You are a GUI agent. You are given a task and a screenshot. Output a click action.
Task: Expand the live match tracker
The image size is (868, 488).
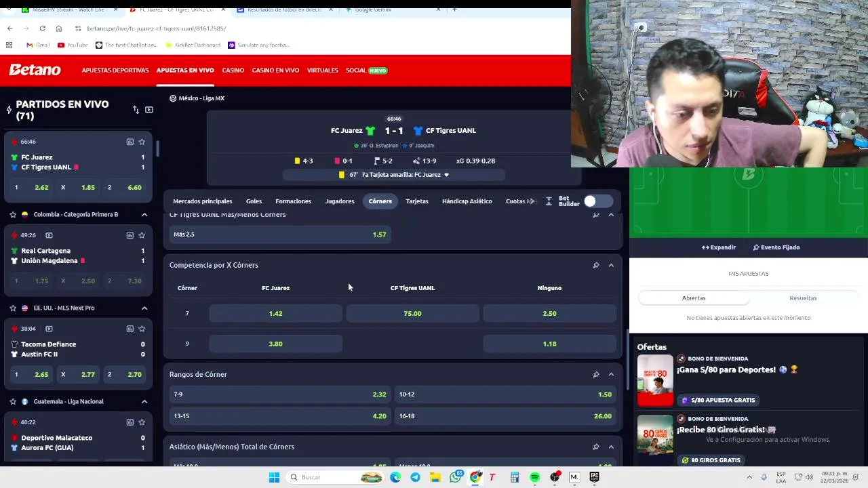719,247
